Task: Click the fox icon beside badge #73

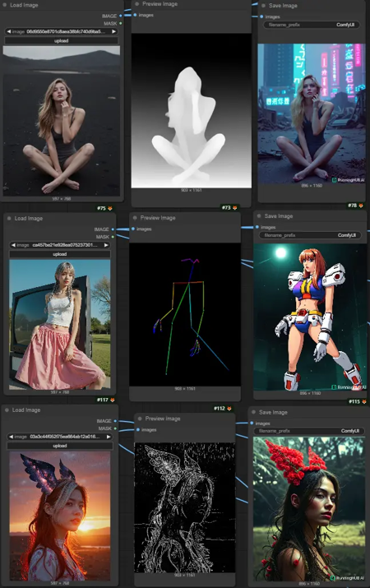Action: coord(234,207)
